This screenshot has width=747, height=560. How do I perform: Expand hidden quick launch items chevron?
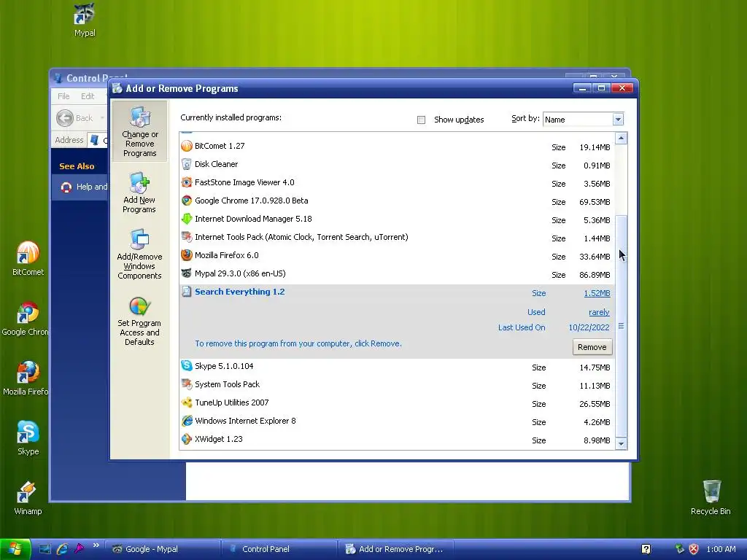(x=96, y=545)
